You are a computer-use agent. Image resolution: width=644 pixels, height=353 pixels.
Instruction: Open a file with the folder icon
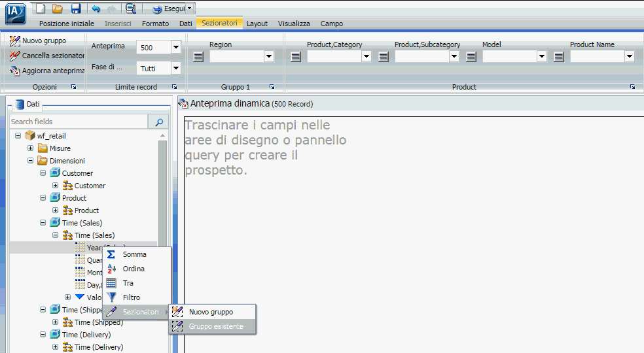pyautogui.click(x=58, y=8)
